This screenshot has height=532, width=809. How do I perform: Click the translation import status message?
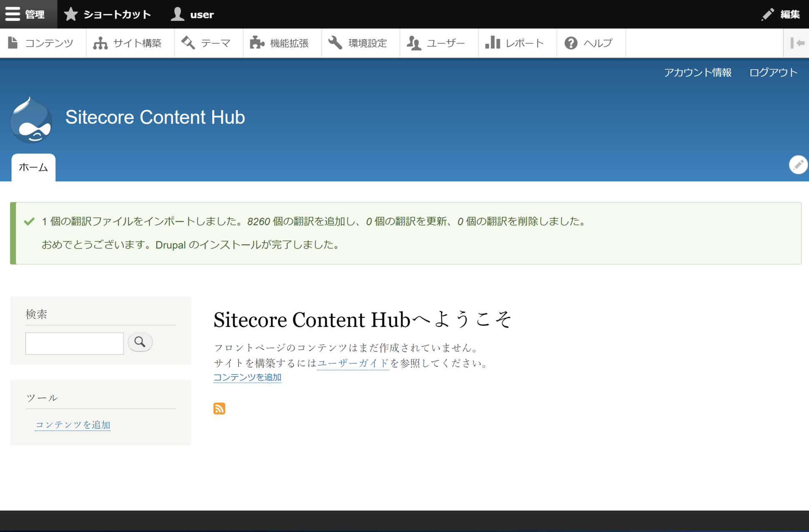314,221
